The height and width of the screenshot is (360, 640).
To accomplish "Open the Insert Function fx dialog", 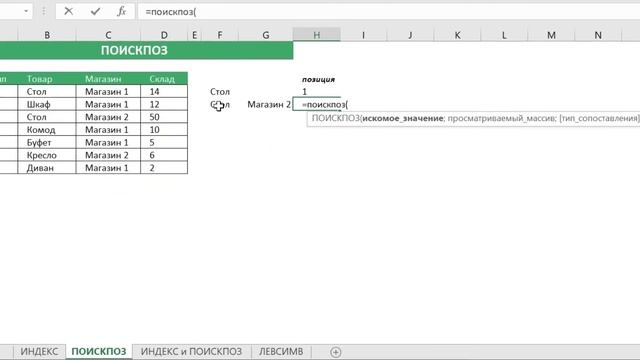I will (x=122, y=11).
